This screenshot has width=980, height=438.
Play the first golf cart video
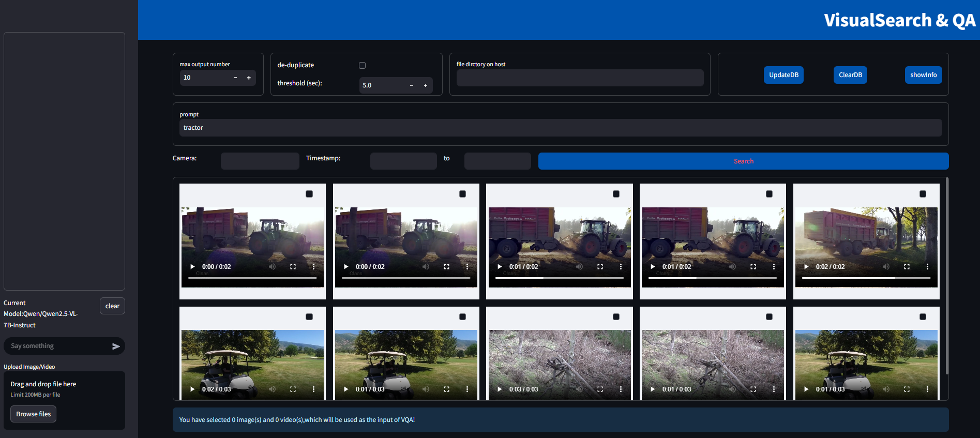pos(192,389)
